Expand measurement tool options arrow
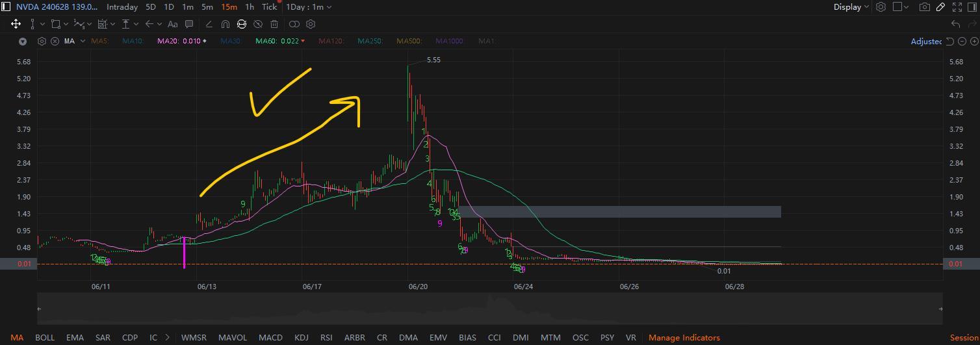The image size is (980, 345). pos(113,24)
